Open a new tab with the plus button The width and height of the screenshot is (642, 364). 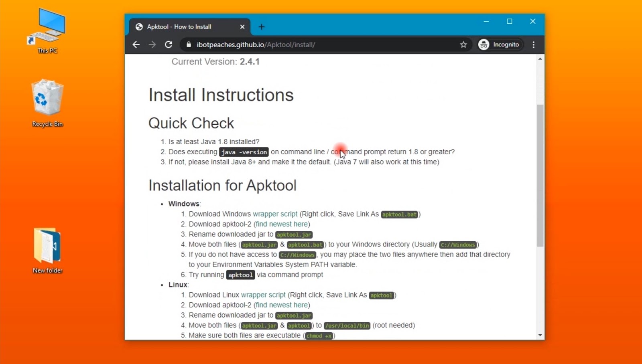262,26
